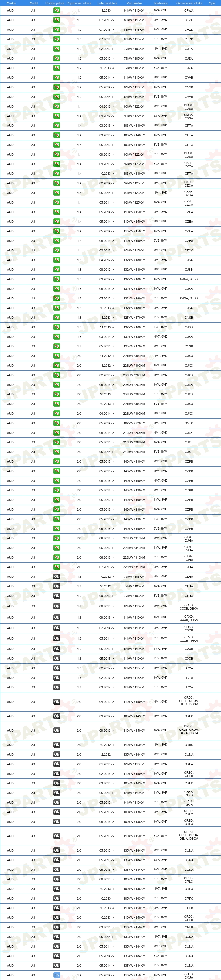Click the ON icon in the CRFC 03.2013 row
This screenshot has width=221, height=980.
57,783
